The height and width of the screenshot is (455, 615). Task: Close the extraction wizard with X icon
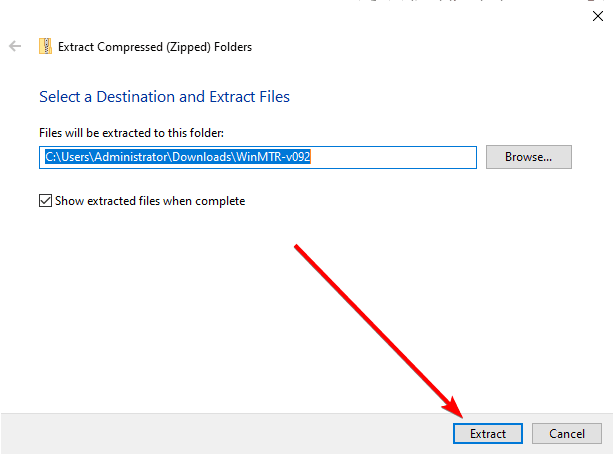click(598, 16)
